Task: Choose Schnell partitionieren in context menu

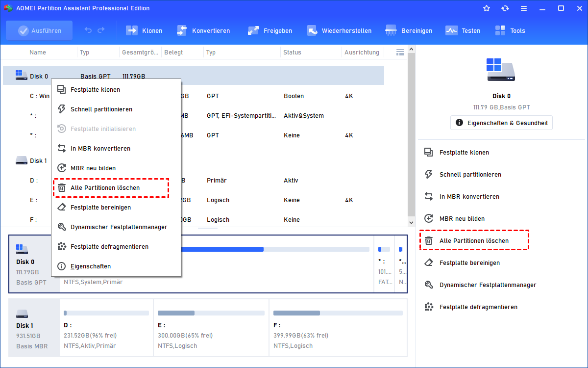Action: [116, 109]
